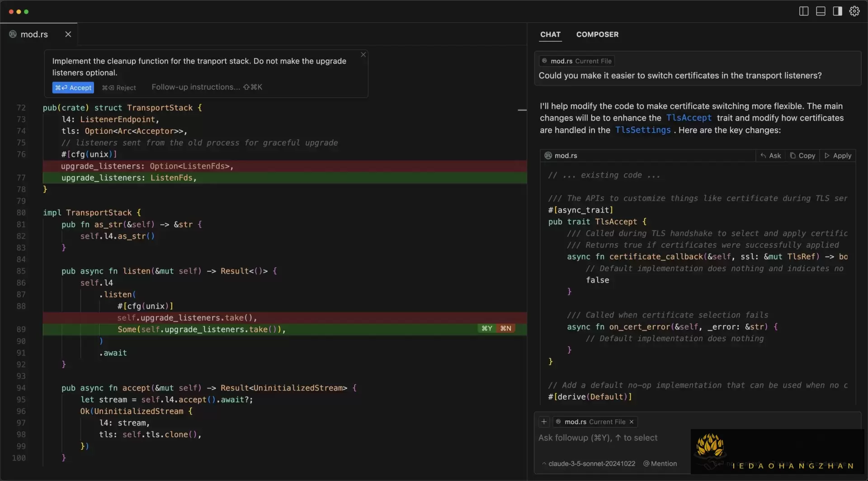Accept the diff hunk with ⌘Y
The height and width of the screenshot is (481, 868).
487,329
